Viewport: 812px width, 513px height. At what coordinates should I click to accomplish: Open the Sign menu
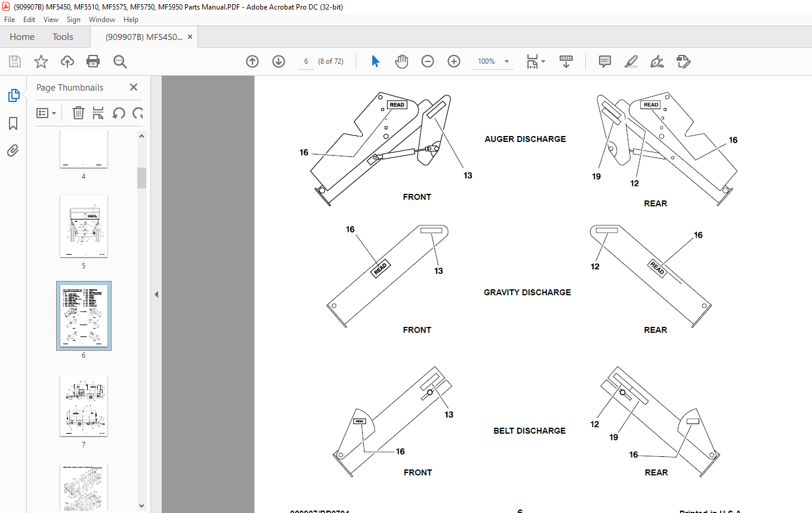(x=73, y=20)
